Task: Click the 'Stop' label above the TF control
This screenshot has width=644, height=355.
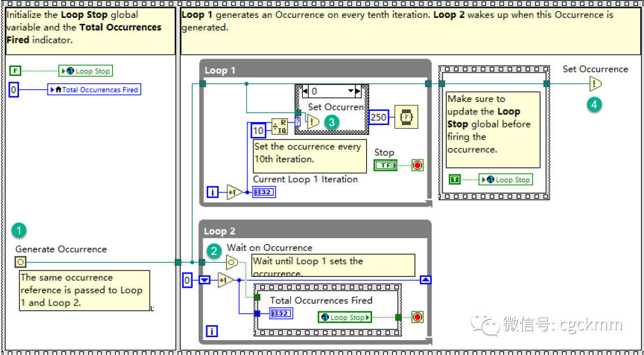Action: point(384,152)
